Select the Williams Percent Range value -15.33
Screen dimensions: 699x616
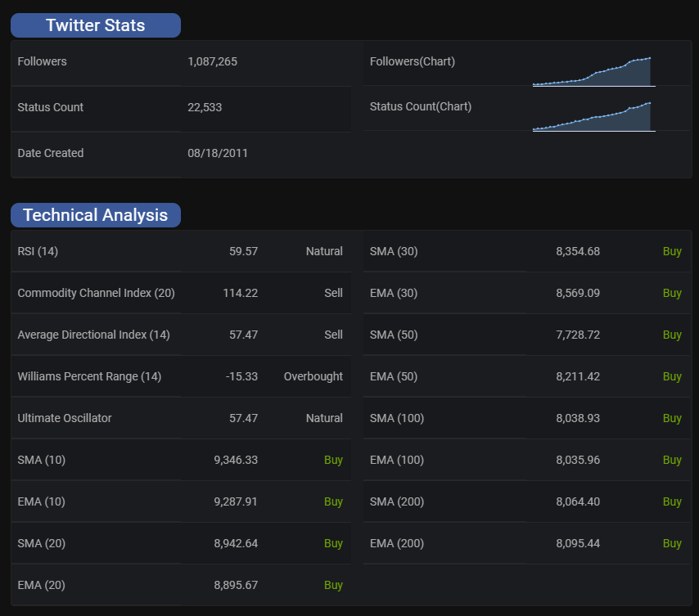pos(241,377)
